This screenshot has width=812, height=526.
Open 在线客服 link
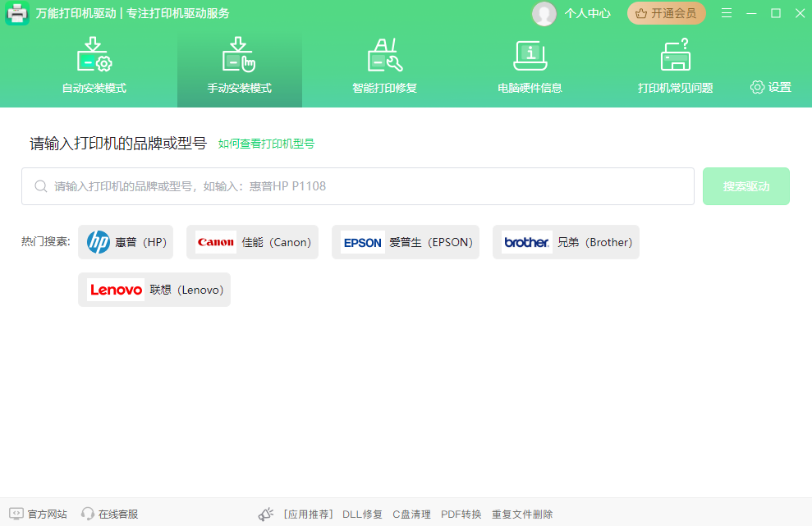pos(118,514)
